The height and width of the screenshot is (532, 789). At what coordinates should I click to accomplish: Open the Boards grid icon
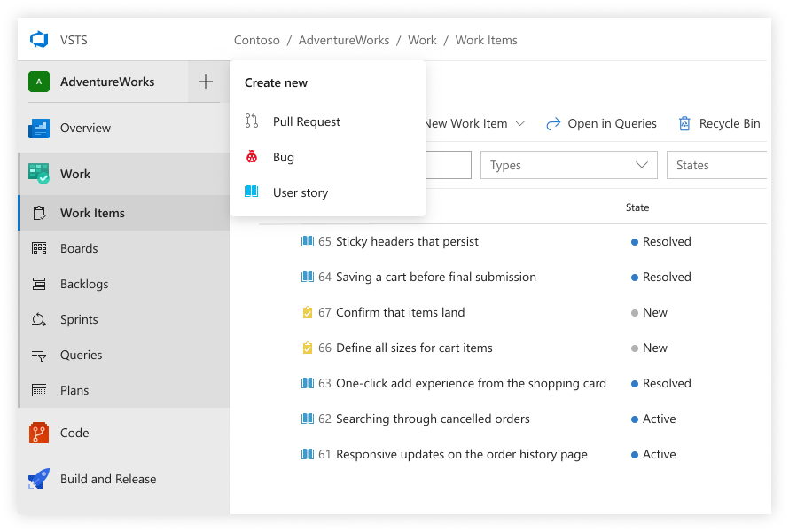pyautogui.click(x=39, y=248)
